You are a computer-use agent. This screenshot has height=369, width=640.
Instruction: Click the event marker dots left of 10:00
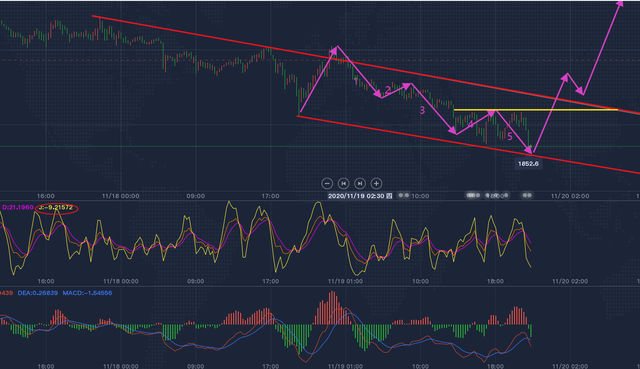404,196
